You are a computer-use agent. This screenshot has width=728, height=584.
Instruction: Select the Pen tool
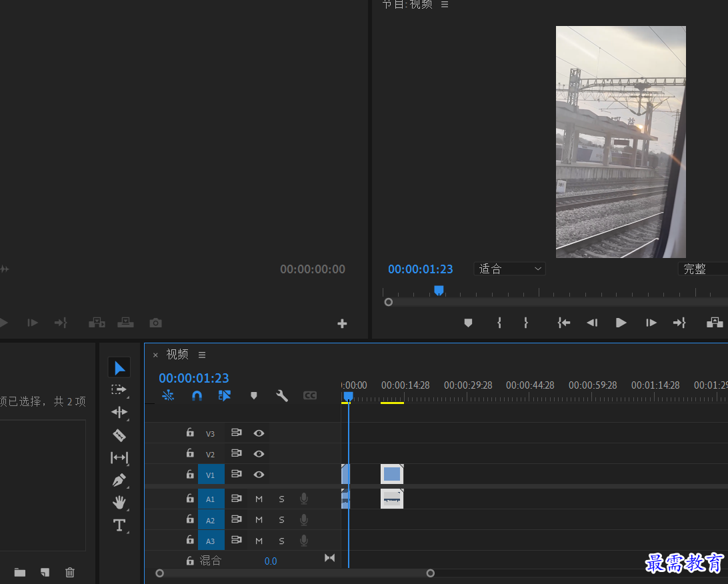coord(119,480)
